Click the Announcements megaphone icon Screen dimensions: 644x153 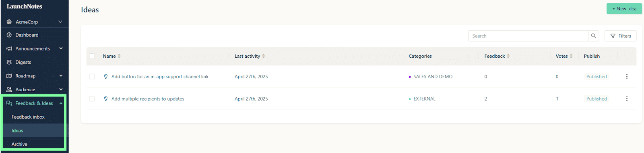(9, 49)
